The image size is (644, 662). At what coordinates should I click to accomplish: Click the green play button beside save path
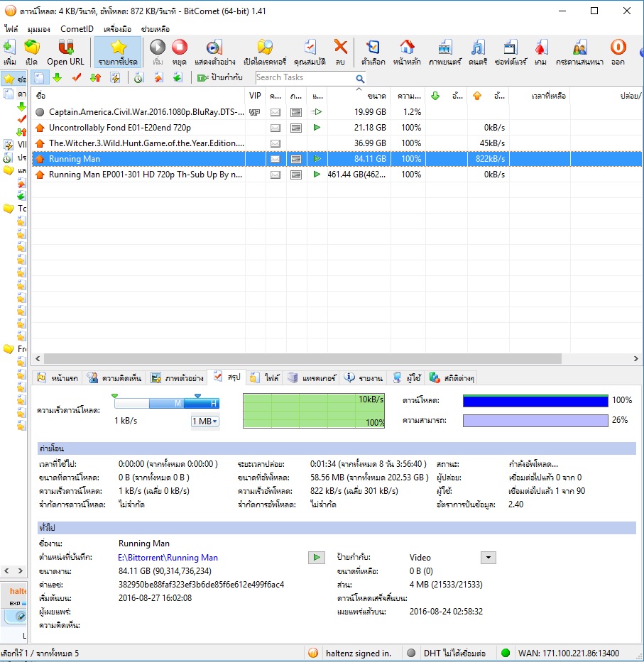[316, 558]
